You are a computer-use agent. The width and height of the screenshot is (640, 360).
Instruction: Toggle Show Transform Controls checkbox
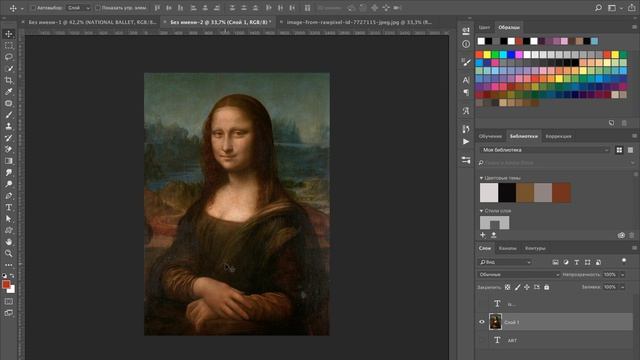point(98,8)
